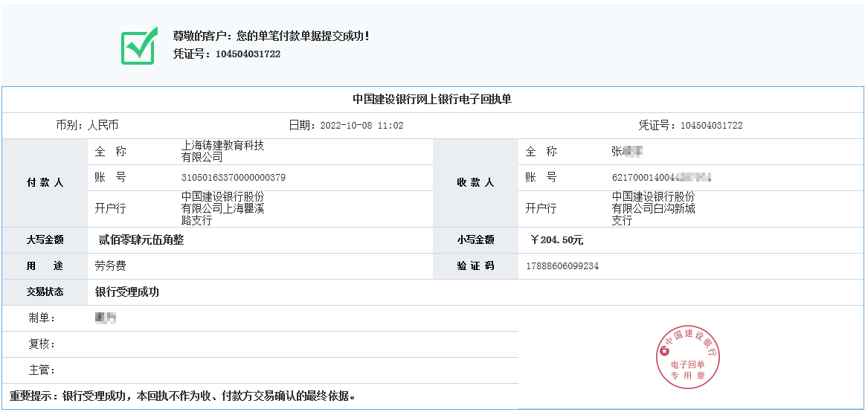Select payer bank 中国建设银行股份有限公司上海瞿溪路支行

pyautogui.click(x=222, y=209)
